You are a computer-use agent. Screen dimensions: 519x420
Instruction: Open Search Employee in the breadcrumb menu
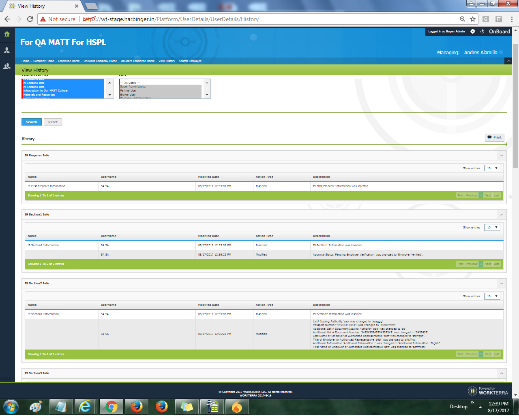190,61
